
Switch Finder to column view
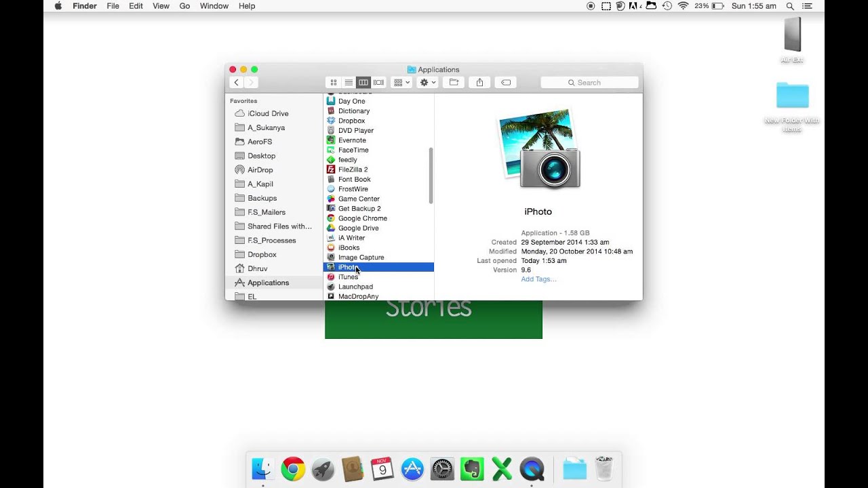tap(363, 83)
